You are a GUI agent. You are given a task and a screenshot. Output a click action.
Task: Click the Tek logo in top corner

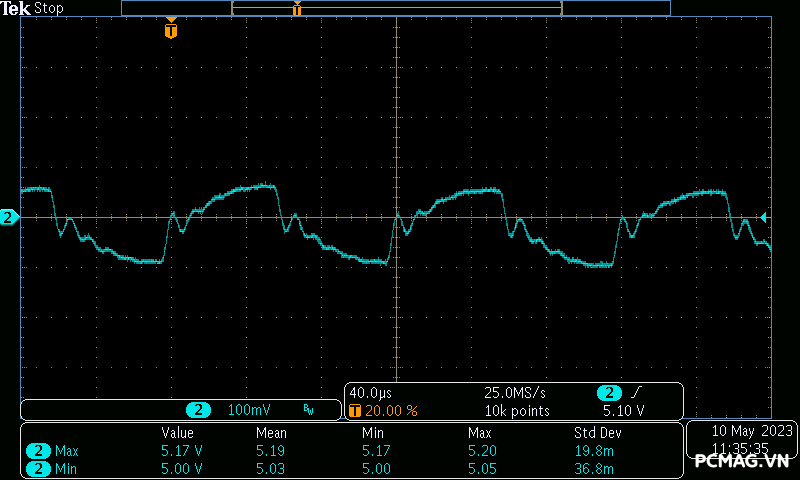click(x=17, y=8)
